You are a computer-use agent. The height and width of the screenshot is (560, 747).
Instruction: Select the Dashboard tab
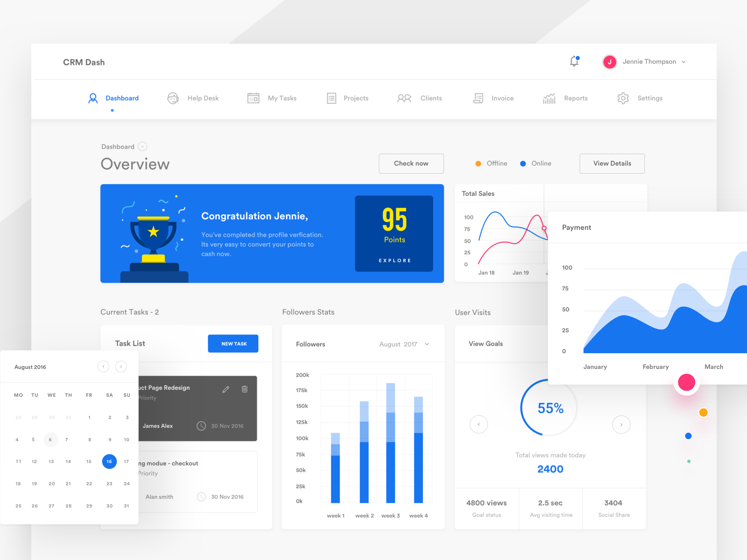[x=118, y=98]
